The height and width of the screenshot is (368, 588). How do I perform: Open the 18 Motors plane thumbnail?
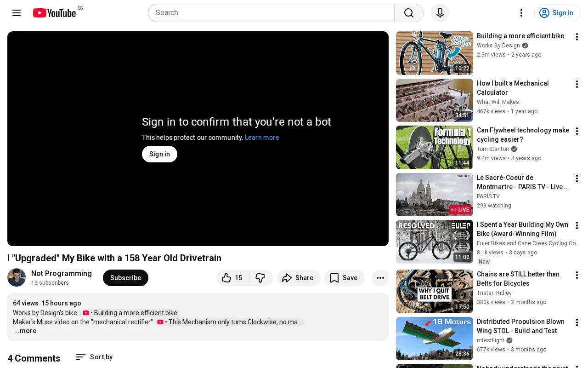click(435, 339)
